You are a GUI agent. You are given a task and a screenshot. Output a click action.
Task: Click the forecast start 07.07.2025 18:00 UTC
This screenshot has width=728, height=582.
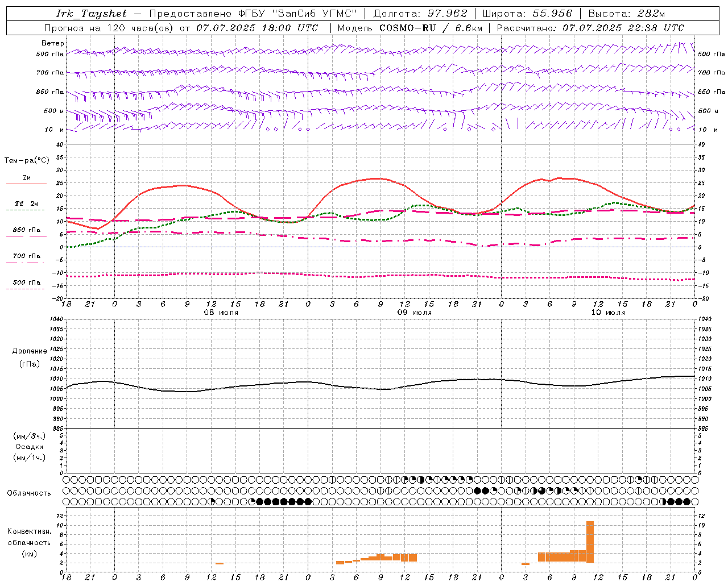point(257,28)
